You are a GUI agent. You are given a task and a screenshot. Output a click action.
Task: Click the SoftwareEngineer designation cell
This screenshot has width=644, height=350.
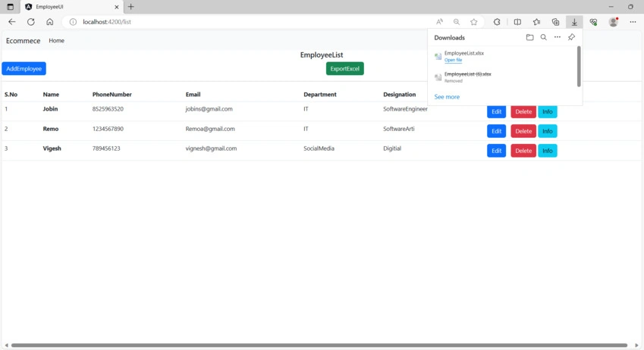coord(405,109)
